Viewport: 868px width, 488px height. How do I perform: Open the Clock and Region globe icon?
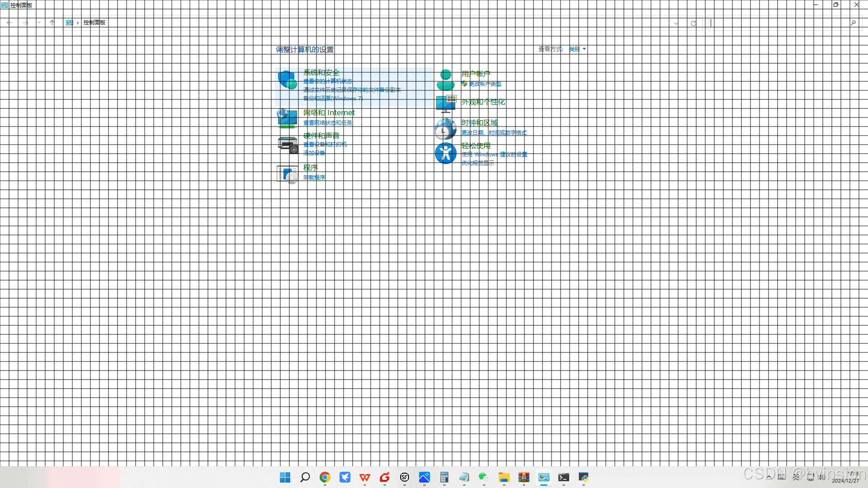click(445, 129)
